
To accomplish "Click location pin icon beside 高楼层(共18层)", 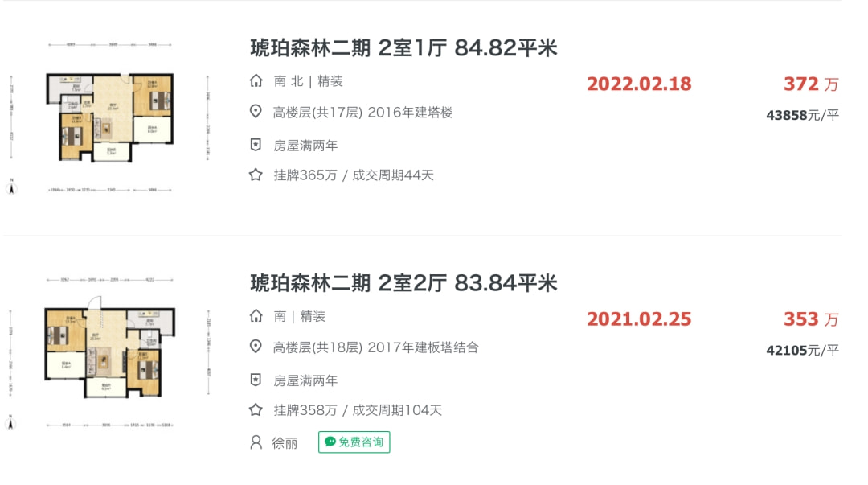I will point(256,347).
